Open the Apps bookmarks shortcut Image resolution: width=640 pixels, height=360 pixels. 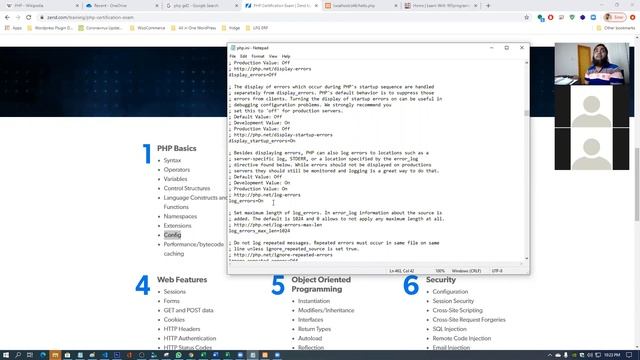13,28
